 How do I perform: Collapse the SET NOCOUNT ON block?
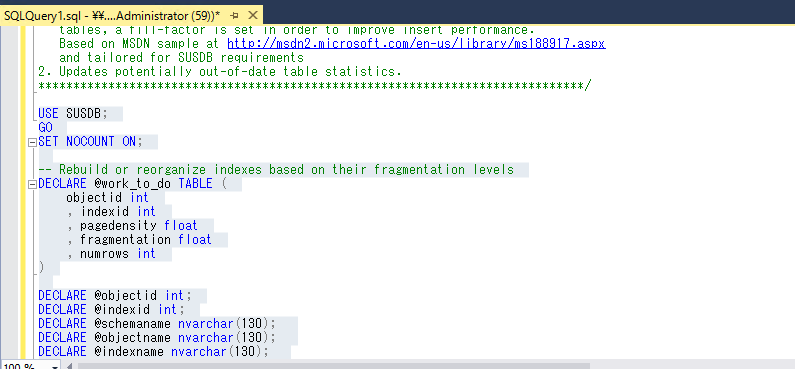click(x=32, y=142)
